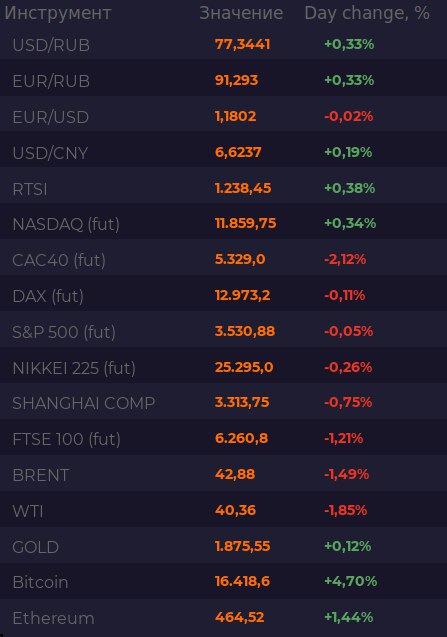
Task: Open SHANGHAI COMP row
Action: pyautogui.click(x=224, y=403)
